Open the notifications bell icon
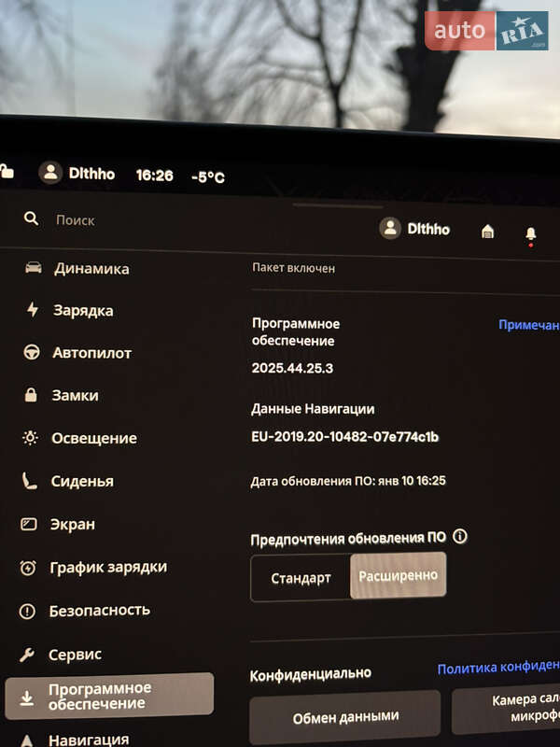 pos(530,233)
